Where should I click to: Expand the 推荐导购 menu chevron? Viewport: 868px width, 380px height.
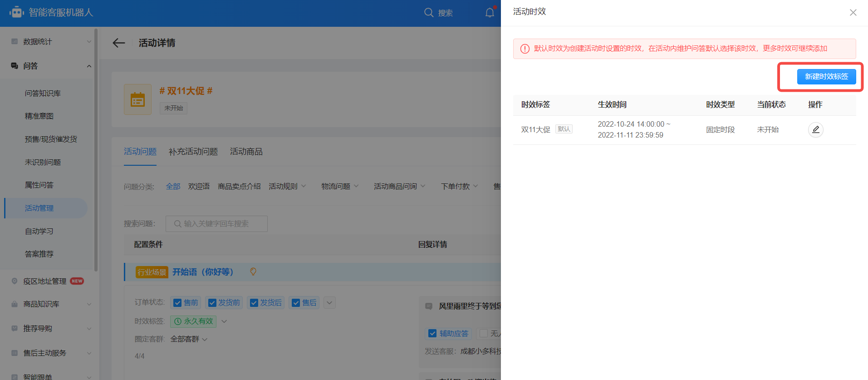click(89, 329)
